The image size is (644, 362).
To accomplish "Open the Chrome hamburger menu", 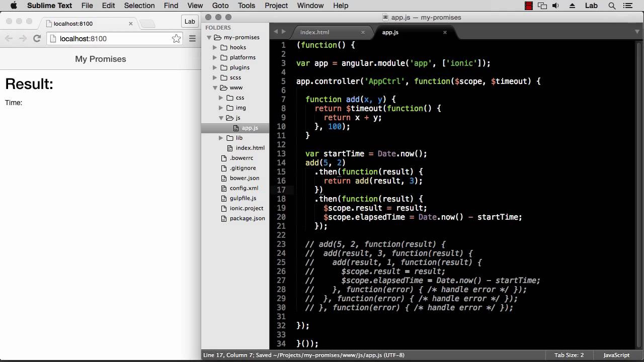I will 192,38.
